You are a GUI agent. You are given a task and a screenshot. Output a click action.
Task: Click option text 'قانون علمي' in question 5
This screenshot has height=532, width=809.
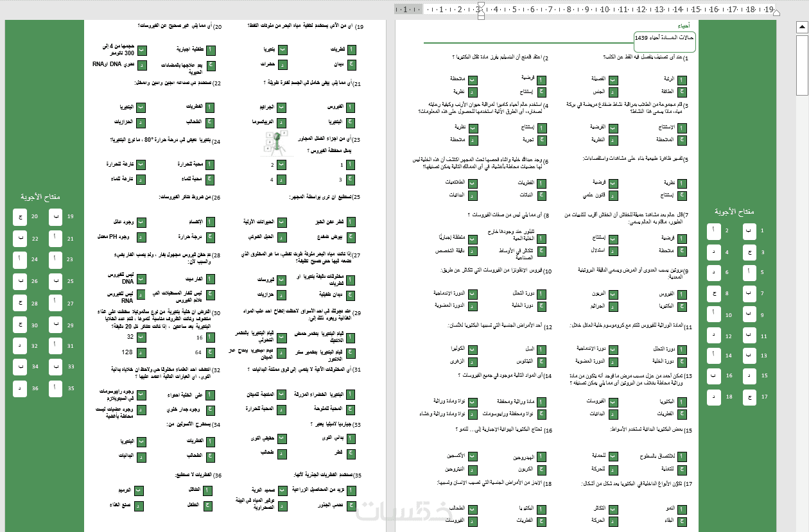tap(595, 194)
